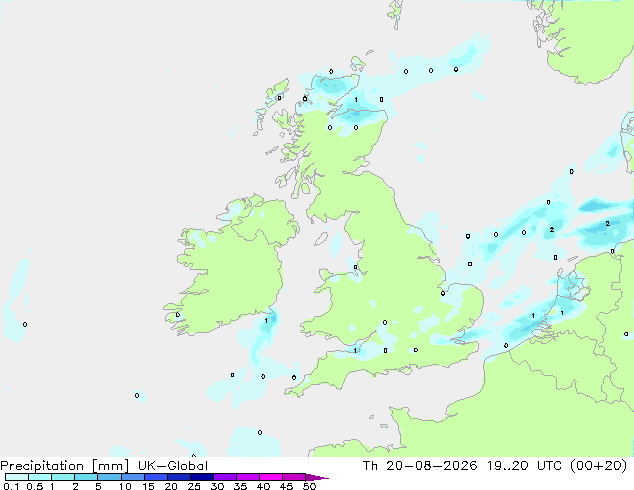Viewport: 634px width, 490px height.
Task: Select the 30–35 mm purple legend swatch
Action: (x=225, y=477)
